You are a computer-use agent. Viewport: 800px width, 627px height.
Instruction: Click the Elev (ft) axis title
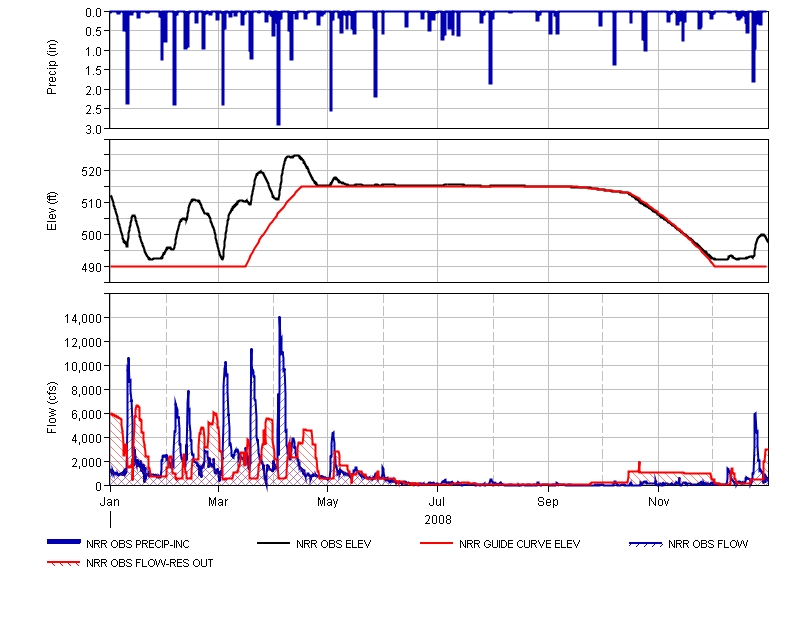[52, 211]
